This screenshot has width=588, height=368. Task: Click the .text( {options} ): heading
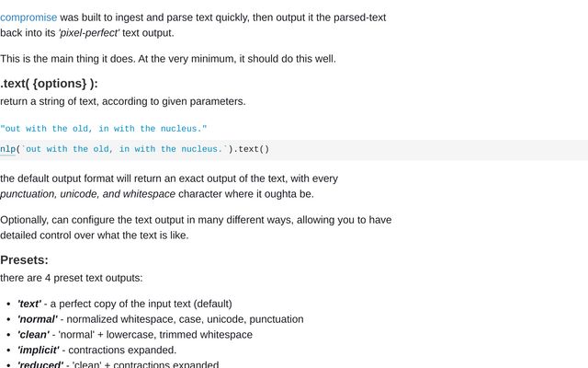[x=49, y=84]
